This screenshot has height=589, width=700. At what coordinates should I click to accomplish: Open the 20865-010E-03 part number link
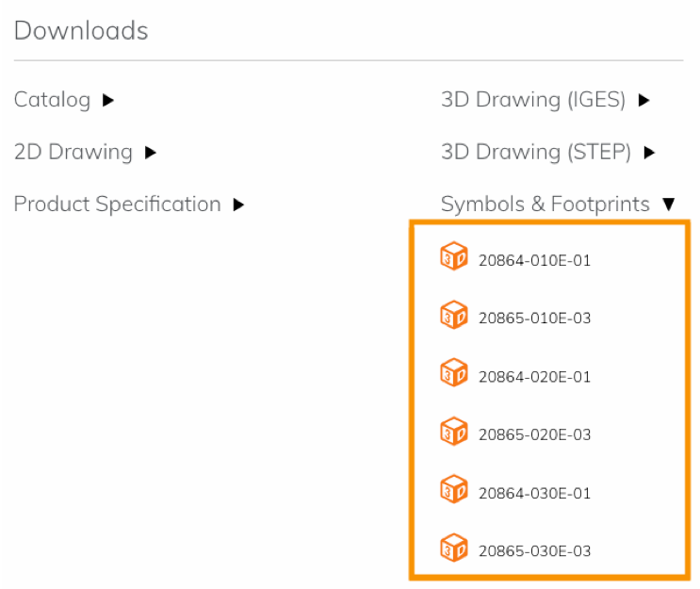pyautogui.click(x=534, y=319)
